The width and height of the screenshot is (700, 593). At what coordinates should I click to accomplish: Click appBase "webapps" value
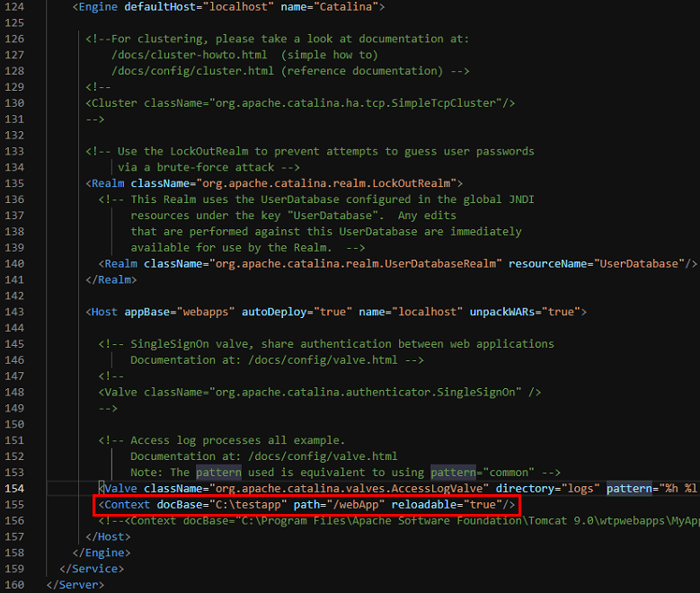pos(206,312)
